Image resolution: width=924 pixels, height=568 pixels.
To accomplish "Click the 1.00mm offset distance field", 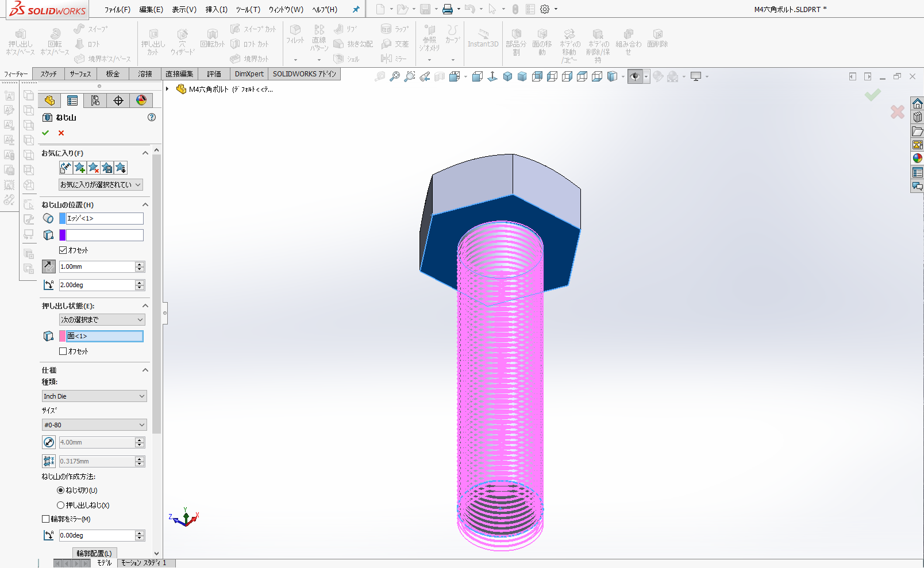I will point(97,266).
